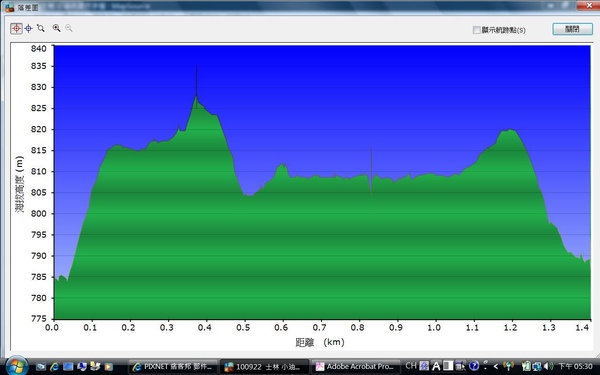
Task: Click the system clock showing 05:30
Action: 576,367
